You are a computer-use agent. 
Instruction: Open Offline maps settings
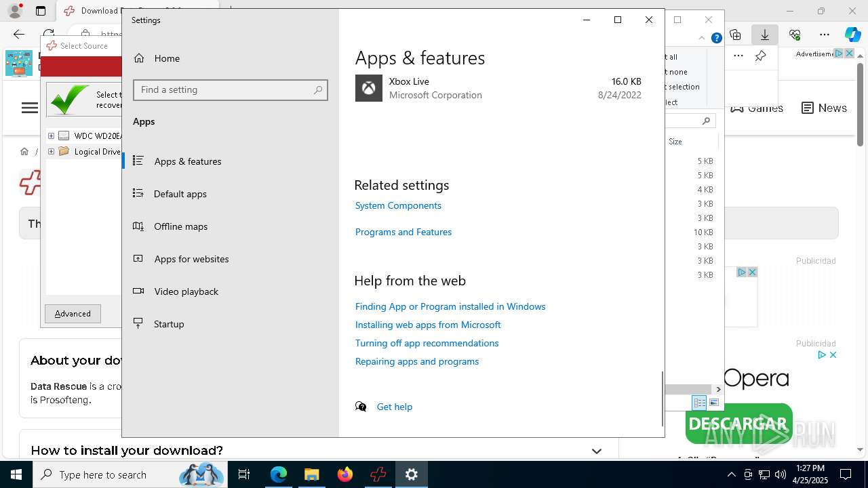pos(231,226)
